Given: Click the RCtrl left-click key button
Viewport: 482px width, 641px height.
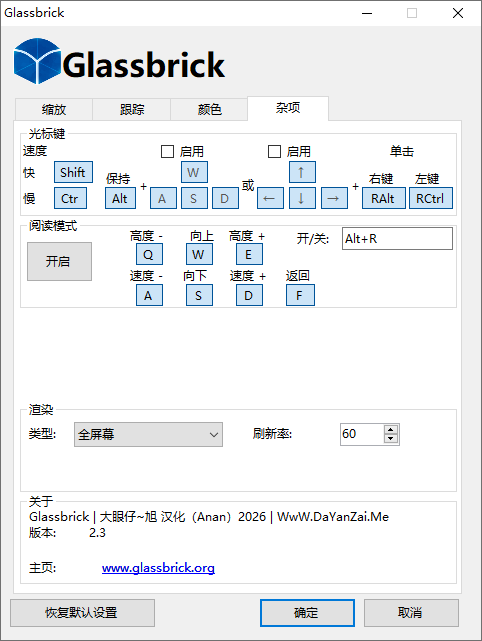Looking at the screenshot, I should (431, 198).
